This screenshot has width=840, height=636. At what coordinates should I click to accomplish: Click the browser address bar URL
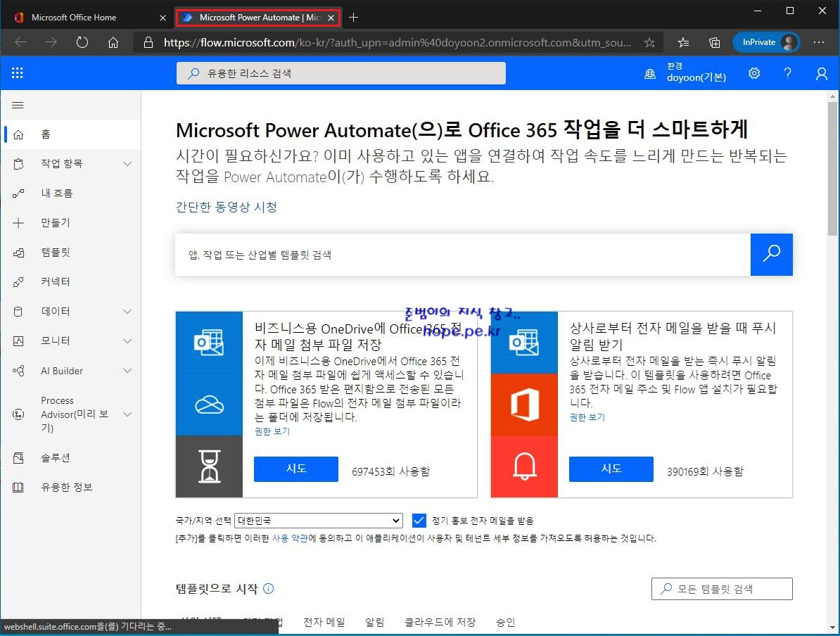click(x=397, y=42)
